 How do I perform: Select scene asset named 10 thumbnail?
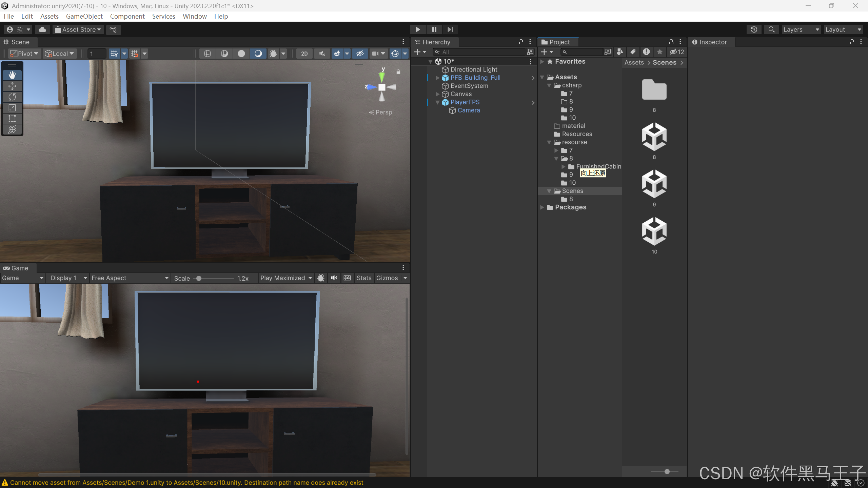(x=654, y=231)
